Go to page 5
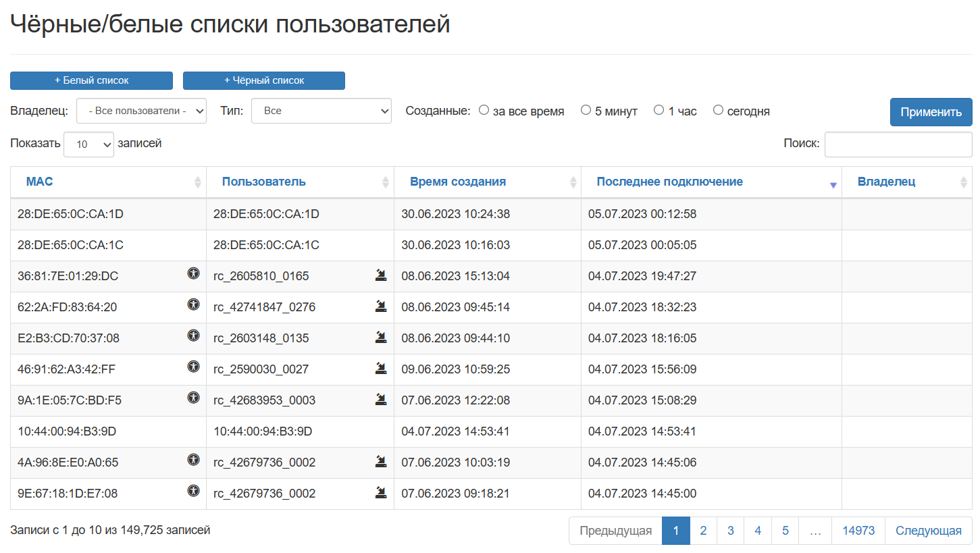The height and width of the screenshot is (553, 980). [785, 531]
